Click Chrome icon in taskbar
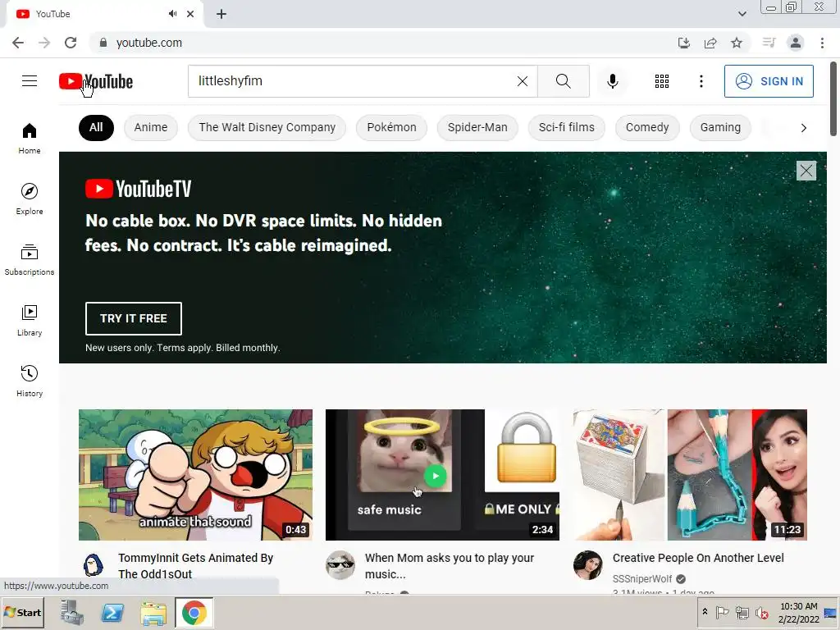This screenshot has height=630, width=840. [194, 612]
